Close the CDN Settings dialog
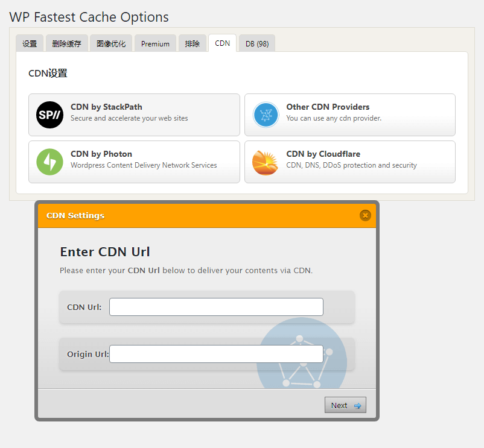The width and height of the screenshot is (484, 448). [365, 215]
